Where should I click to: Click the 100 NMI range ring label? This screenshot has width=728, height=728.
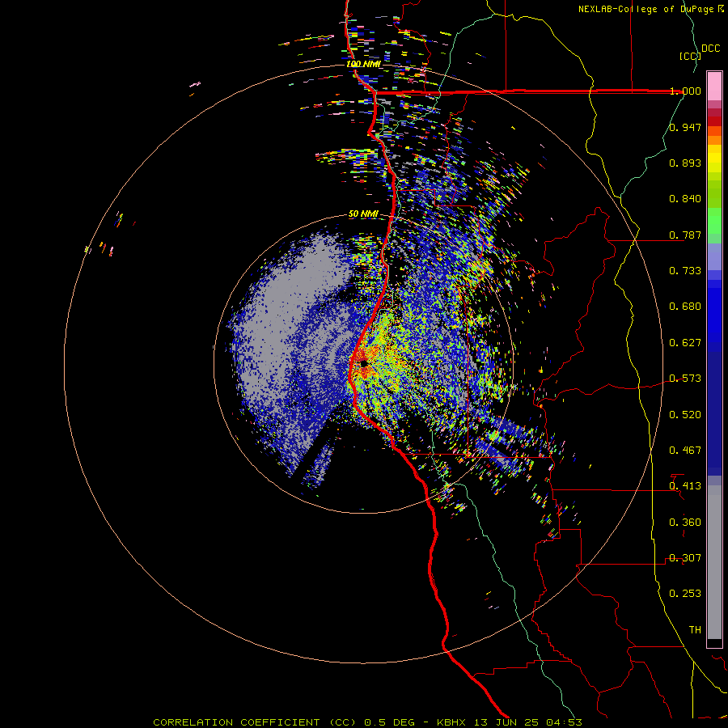click(x=363, y=64)
